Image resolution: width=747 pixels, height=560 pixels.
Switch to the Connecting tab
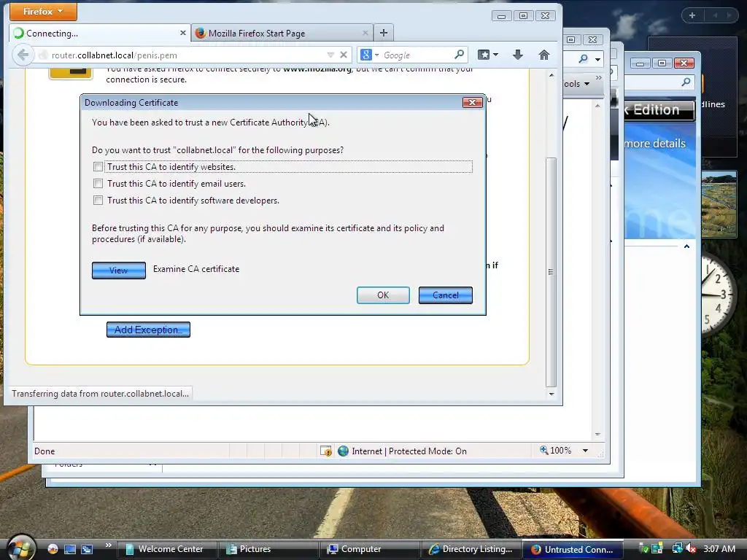pos(99,34)
